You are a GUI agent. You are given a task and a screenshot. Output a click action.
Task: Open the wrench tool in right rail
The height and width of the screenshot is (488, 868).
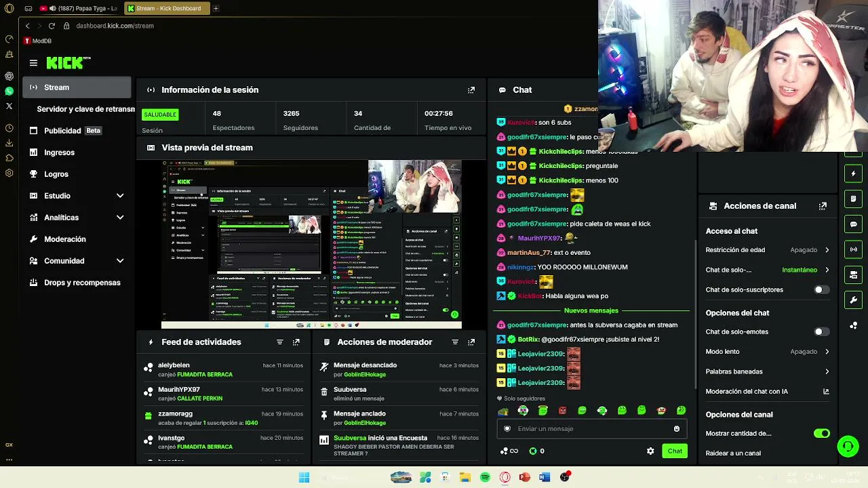(x=854, y=300)
